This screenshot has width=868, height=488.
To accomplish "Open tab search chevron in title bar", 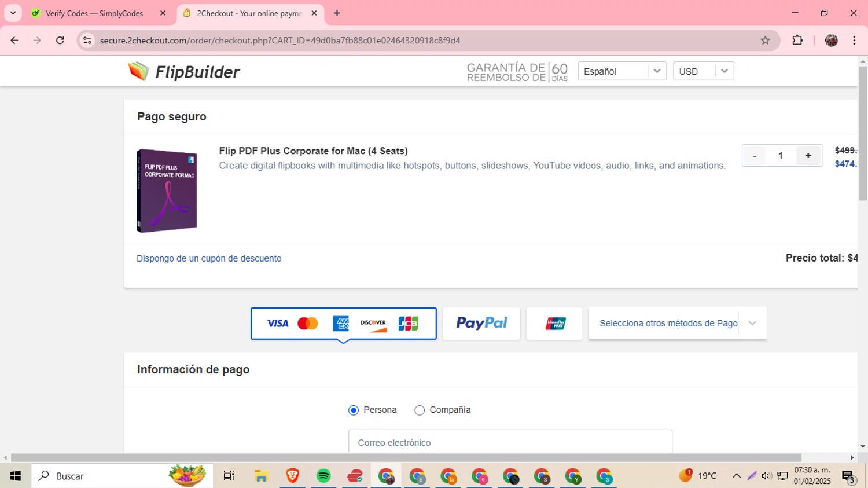I will (x=13, y=13).
